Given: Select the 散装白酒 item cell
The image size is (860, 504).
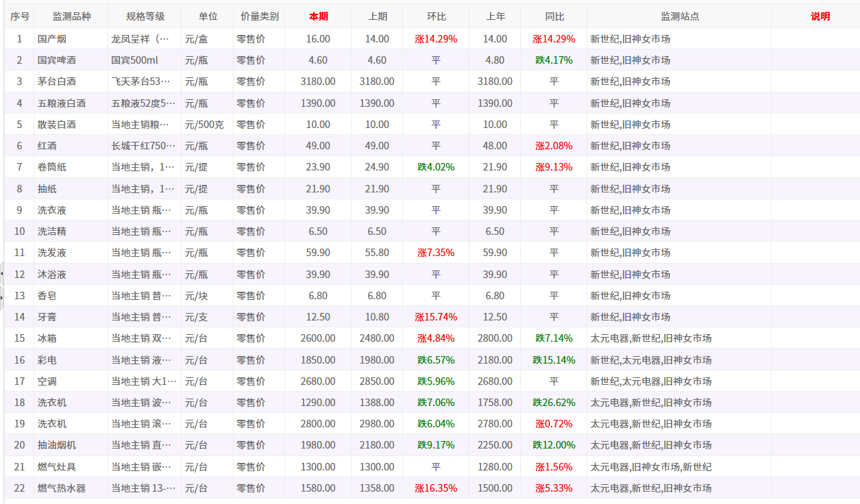Looking at the screenshot, I should point(71,125).
